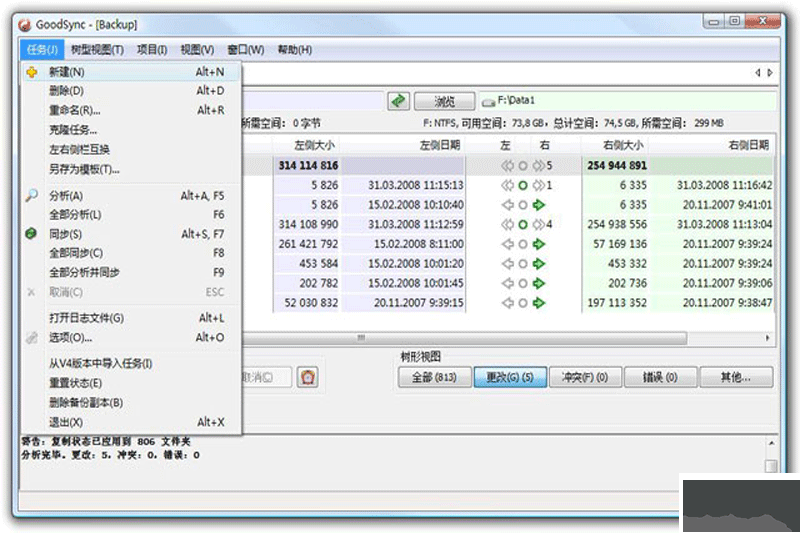Set the 6 335 (31.03.2008) row to sync neither way
This screenshot has height=533, width=800.
point(522,186)
